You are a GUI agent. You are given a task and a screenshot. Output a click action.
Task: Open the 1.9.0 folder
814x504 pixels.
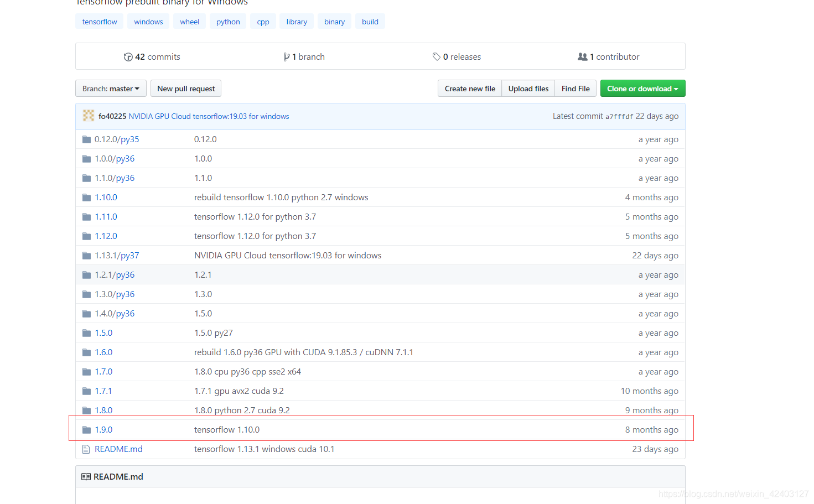[103, 430]
